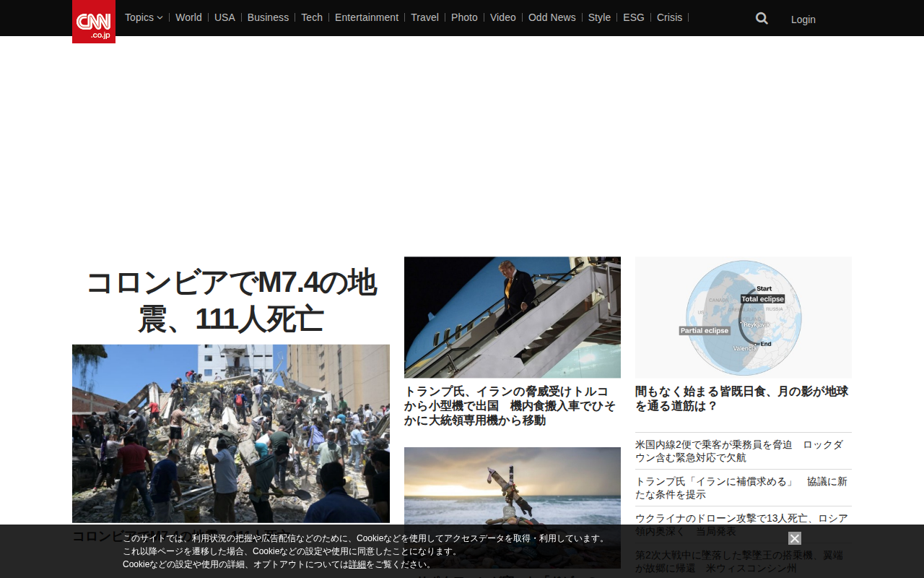Open the ESG section
The height and width of the screenshot is (578, 924).
point(634,17)
